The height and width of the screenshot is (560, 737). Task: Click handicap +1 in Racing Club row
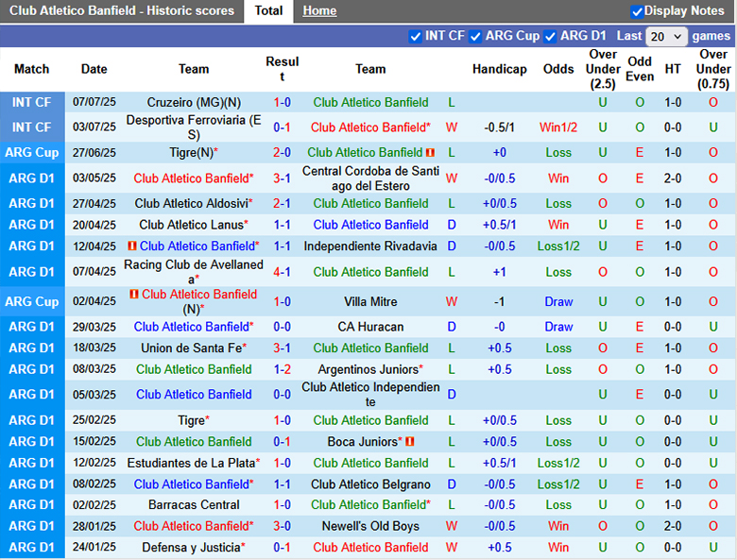(x=499, y=272)
